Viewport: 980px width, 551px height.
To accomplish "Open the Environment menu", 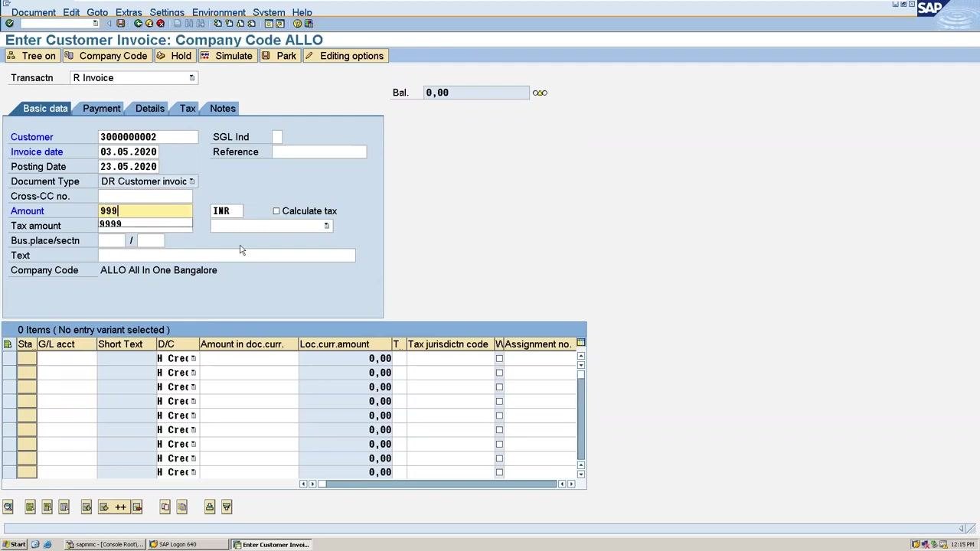I will pos(219,12).
